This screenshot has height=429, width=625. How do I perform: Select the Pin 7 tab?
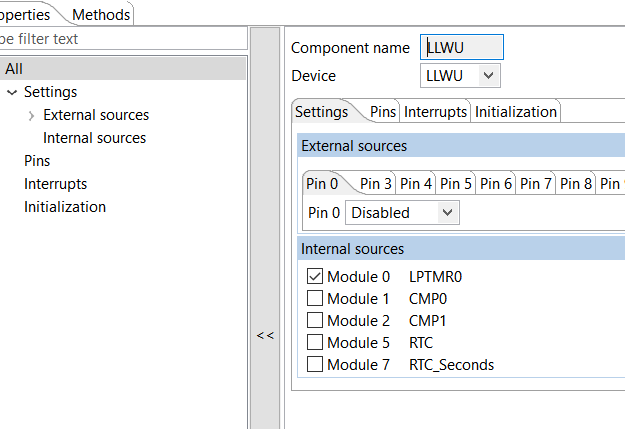click(536, 184)
